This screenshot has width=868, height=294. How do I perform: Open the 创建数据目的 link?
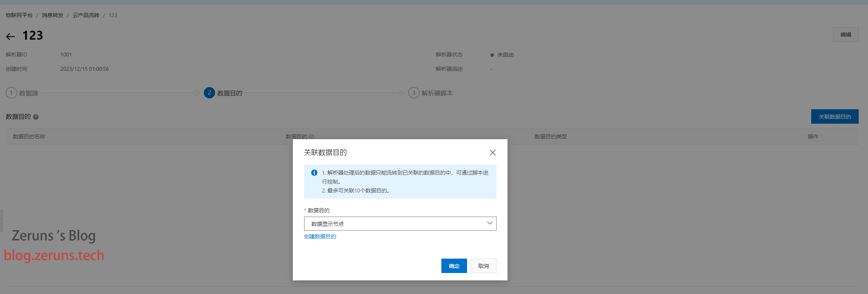[x=320, y=236]
